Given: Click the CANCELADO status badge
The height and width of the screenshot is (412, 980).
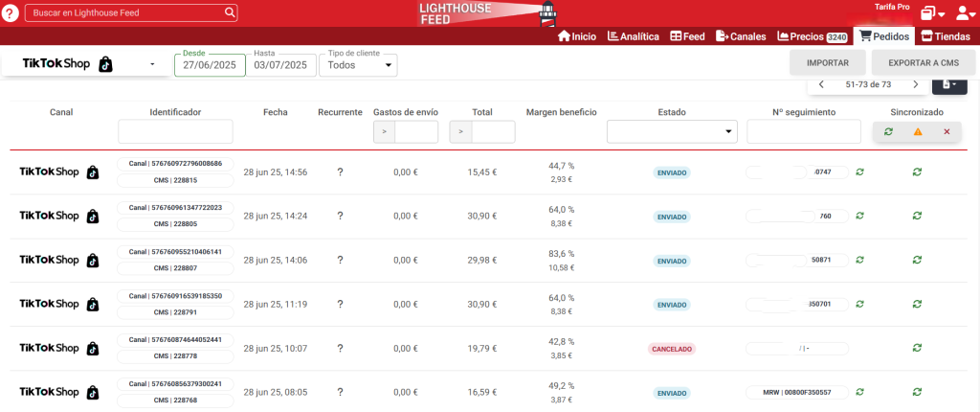Looking at the screenshot, I should pos(672,348).
